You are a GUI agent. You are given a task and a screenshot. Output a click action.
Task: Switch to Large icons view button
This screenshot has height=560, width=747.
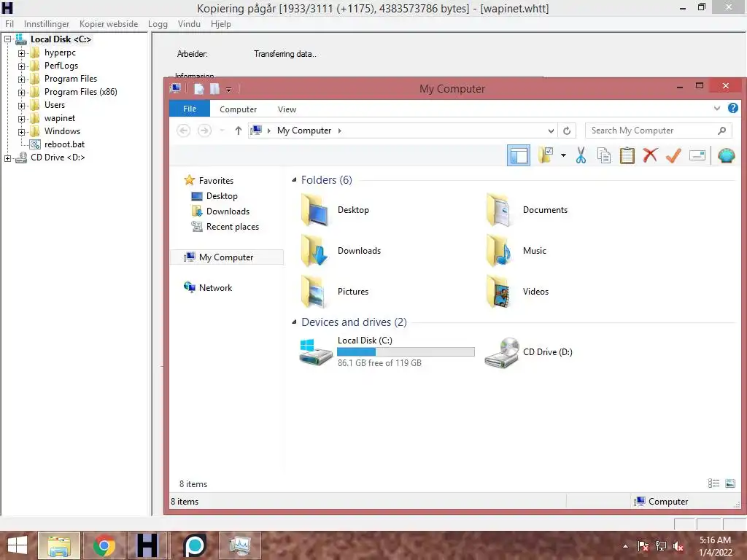(729, 483)
